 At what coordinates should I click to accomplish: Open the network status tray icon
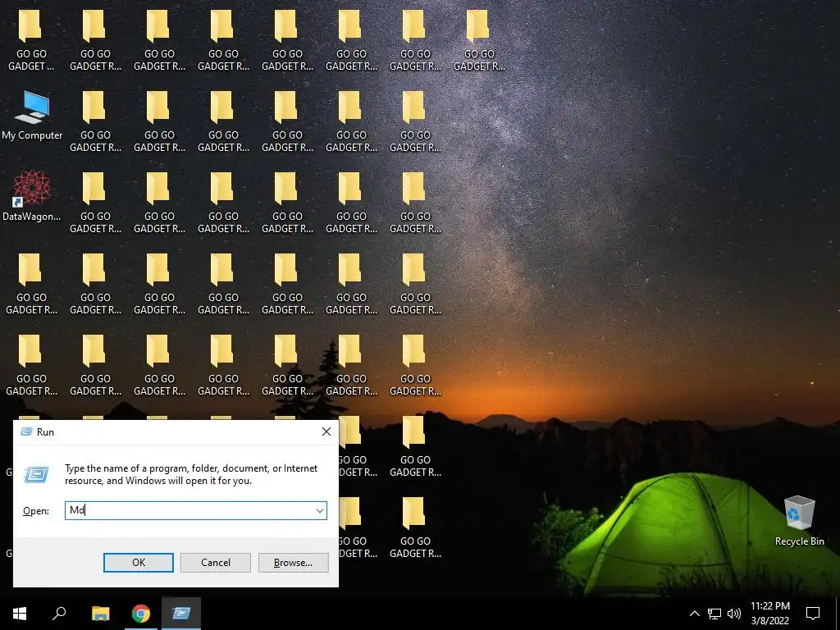coord(714,614)
